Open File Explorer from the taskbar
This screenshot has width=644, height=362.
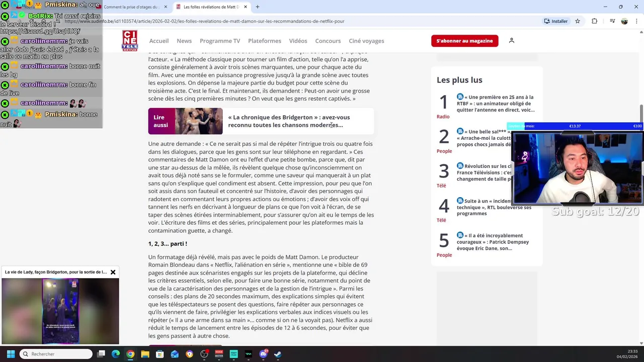[145, 354]
